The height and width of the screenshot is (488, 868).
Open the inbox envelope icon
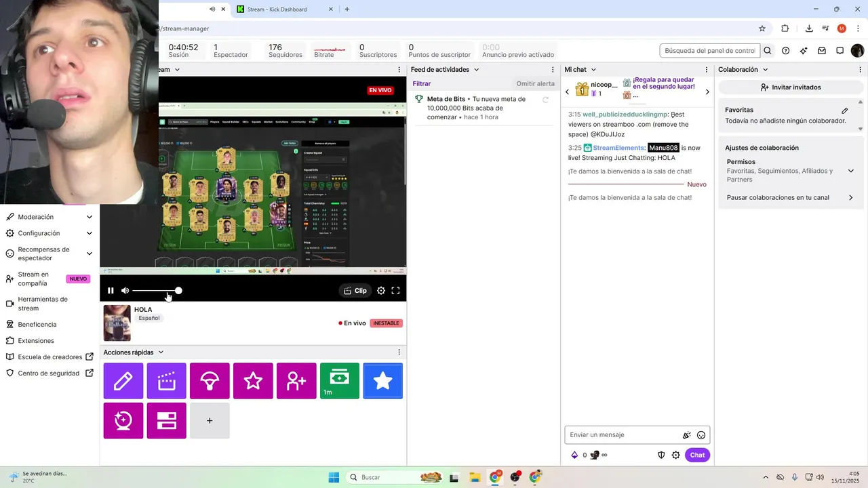[x=822, y=51]
